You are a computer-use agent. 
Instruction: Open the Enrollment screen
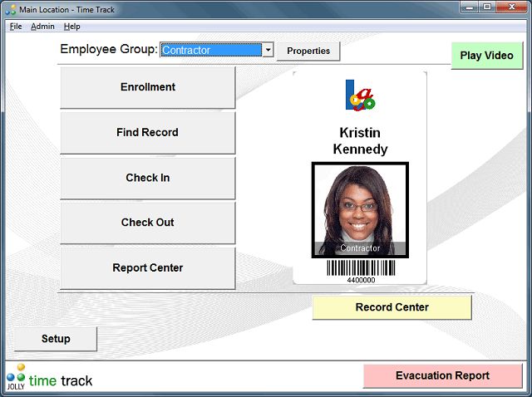point(148,87)
